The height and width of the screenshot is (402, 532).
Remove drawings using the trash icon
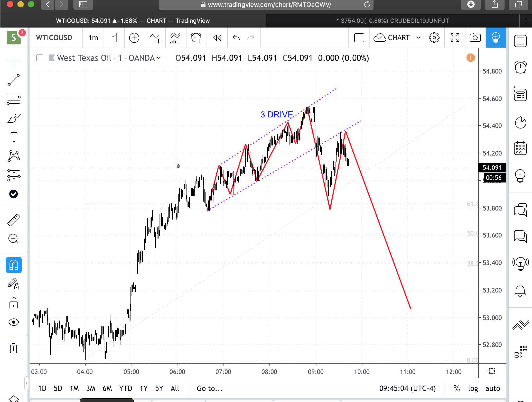coord(13,348)
